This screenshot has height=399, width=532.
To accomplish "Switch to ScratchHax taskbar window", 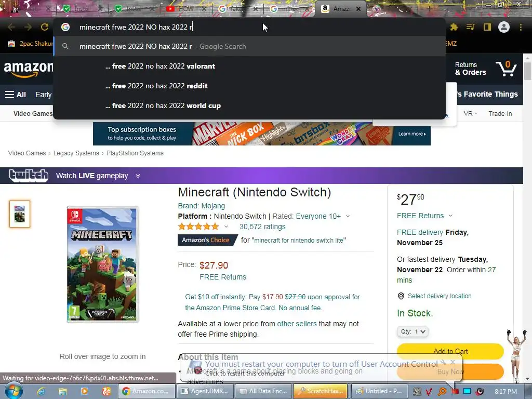I will (x=321, y=391).
